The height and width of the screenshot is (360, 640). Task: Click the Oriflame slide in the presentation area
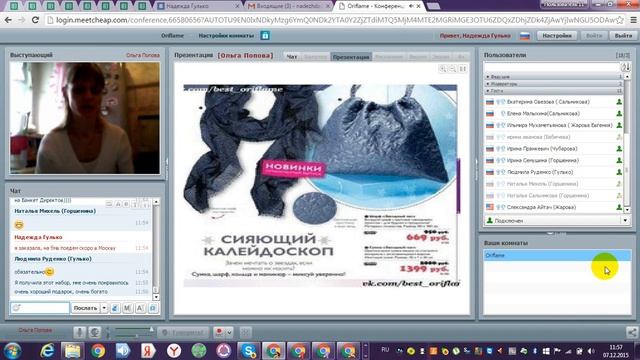tap(321, 186)
